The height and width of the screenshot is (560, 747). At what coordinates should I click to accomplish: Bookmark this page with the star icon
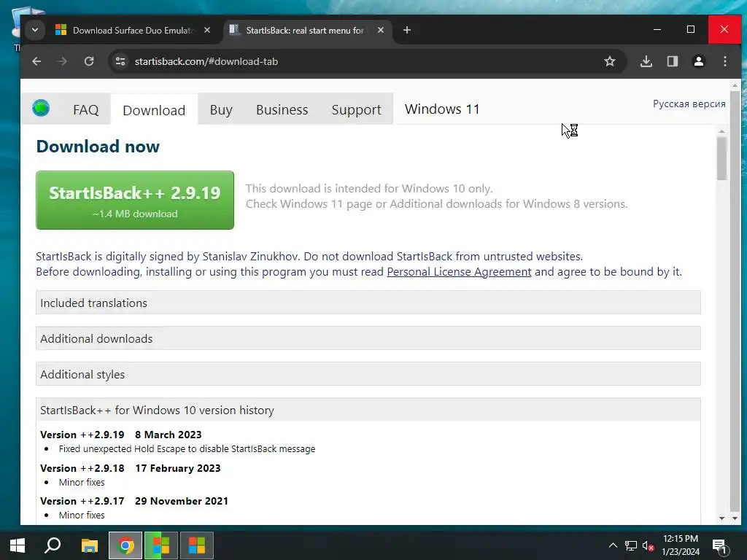coord(609,61)
